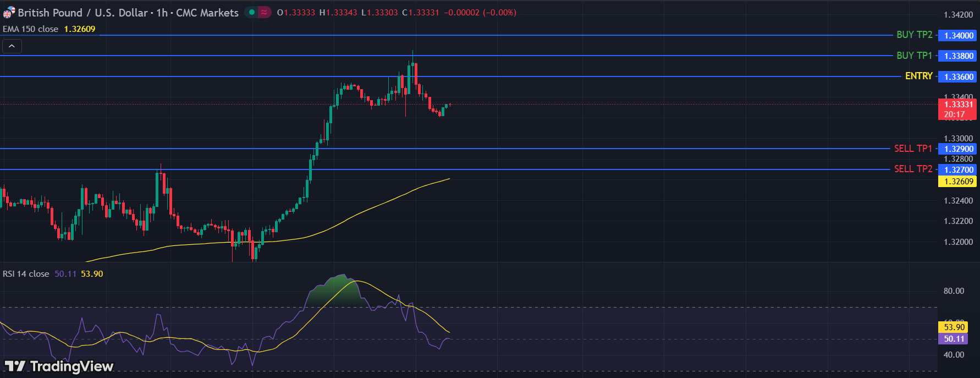Click the SELL TP2 line label
This screenshot has width=980, height=378.
click(x=913, y=169)
